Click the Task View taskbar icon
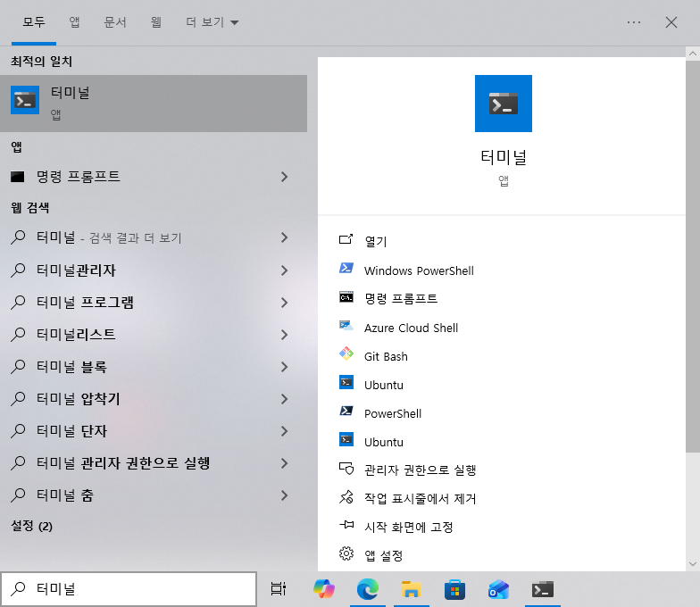Screen dimensions: 700x607 (279, 589)
